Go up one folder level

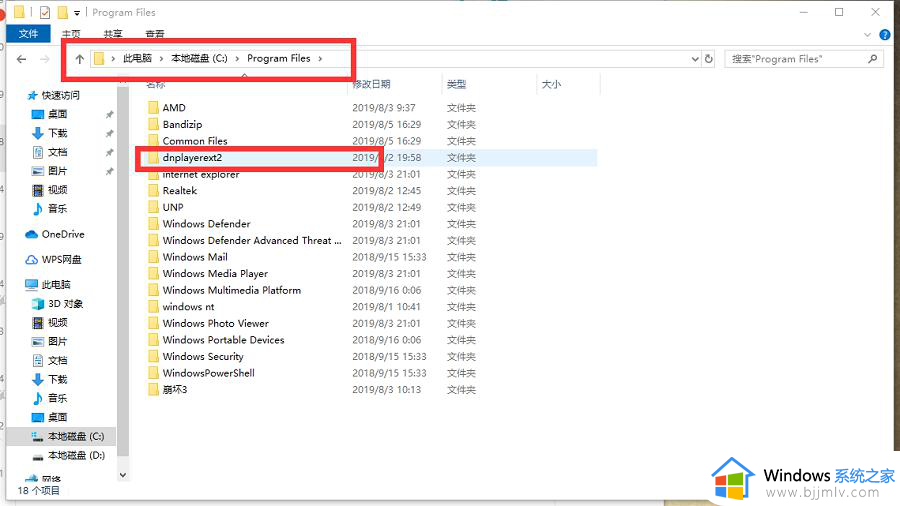[80, 59]
